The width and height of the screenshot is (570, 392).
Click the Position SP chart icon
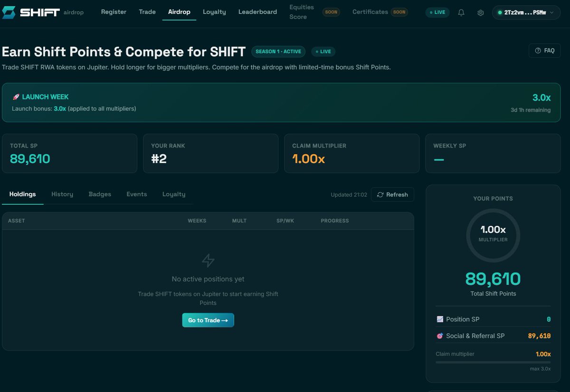pos(439,319)
